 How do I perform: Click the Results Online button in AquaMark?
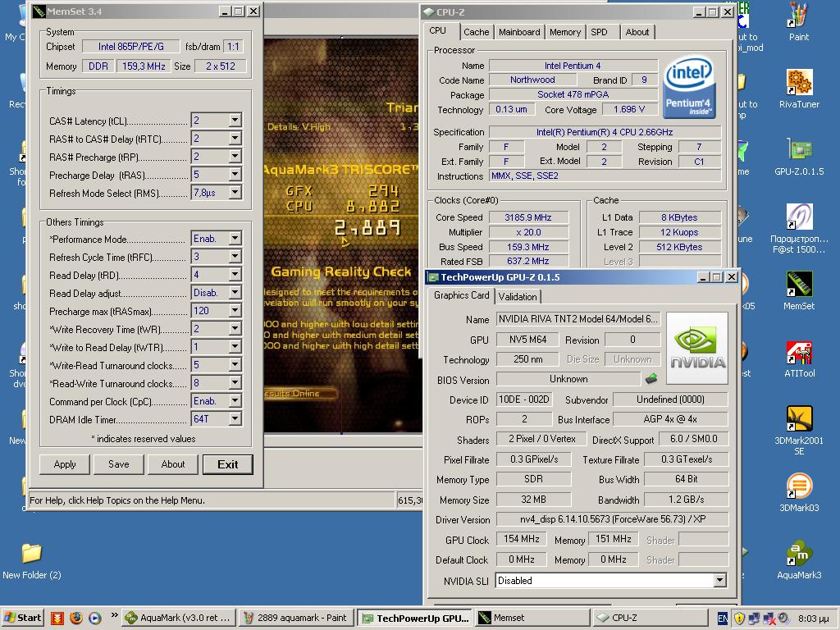pyautogui.click(x=300, y=393)
